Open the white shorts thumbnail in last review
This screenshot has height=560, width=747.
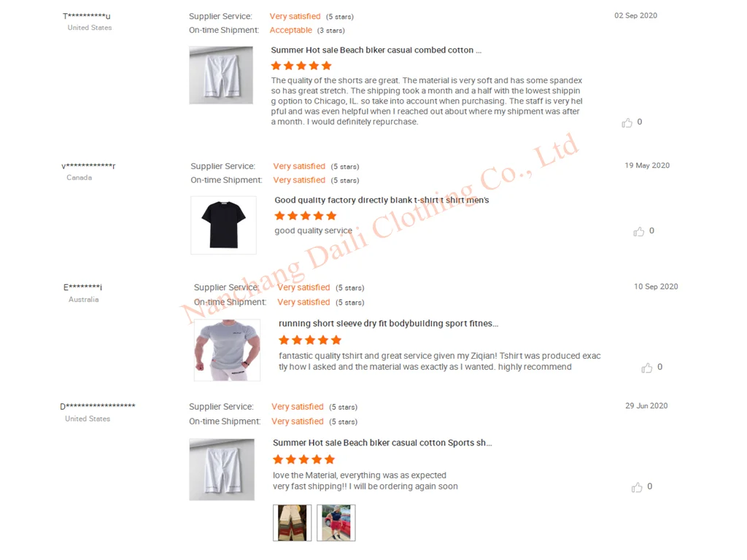point(222,470)
